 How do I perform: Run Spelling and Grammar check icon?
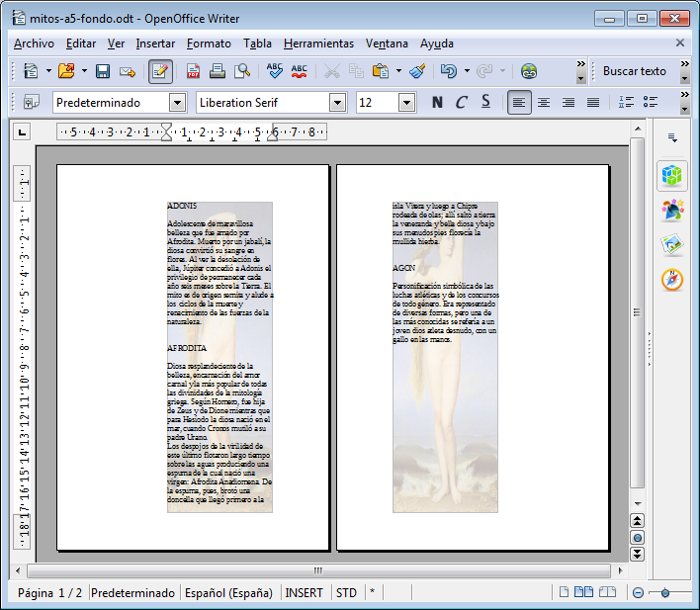275,71
